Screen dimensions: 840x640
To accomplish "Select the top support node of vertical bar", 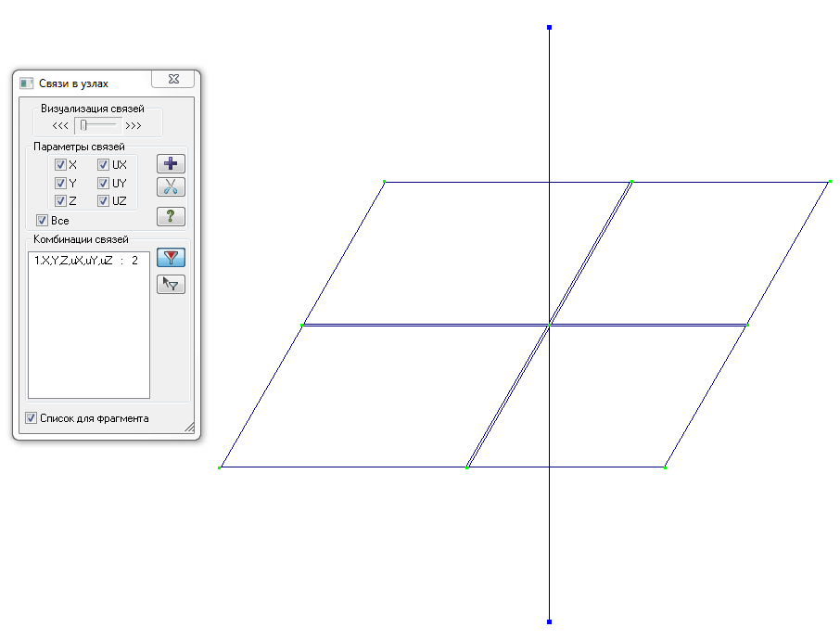I will coord(549,27).
